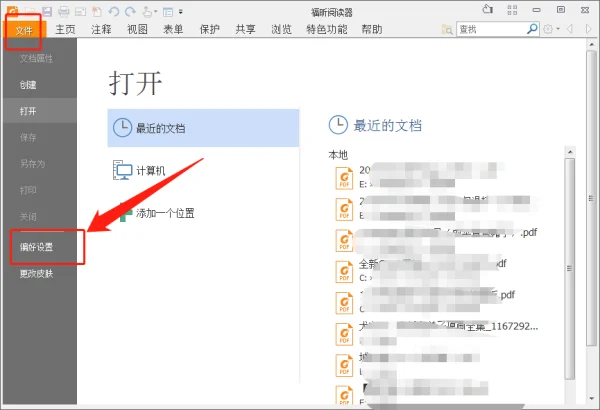Click the next result right arrow
The width and height of the screenshot is (600, 410).
(x=589, y=29)
